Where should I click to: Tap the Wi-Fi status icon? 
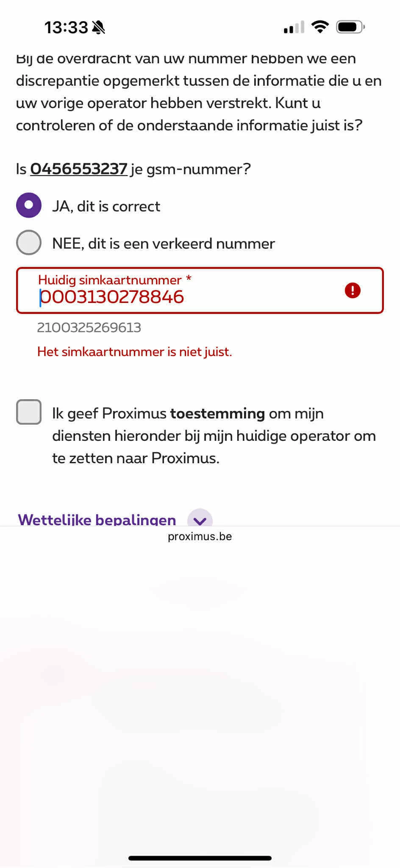click(x=320, y=27)
